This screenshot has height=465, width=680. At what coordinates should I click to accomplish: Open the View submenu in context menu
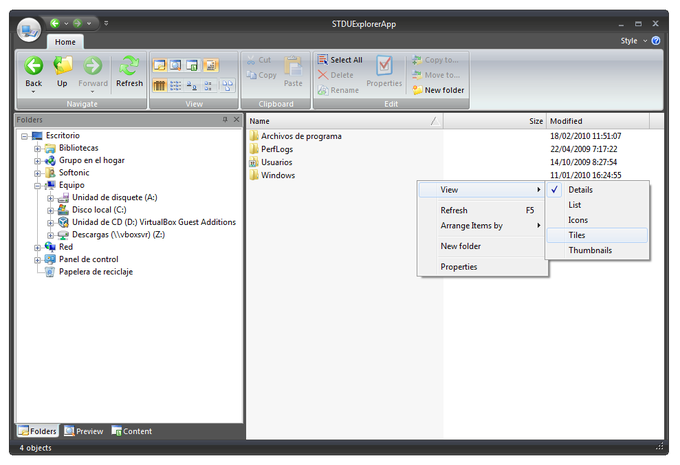481,190
